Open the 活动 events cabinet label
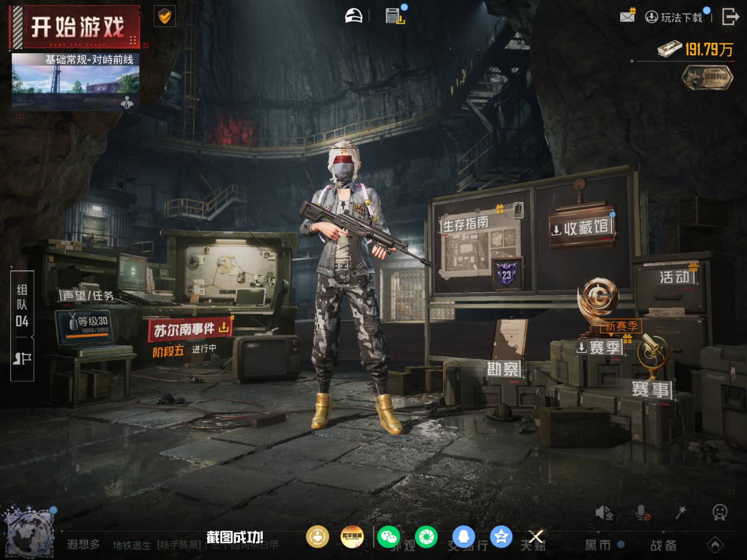747x560 pixels. pos(675,277)
